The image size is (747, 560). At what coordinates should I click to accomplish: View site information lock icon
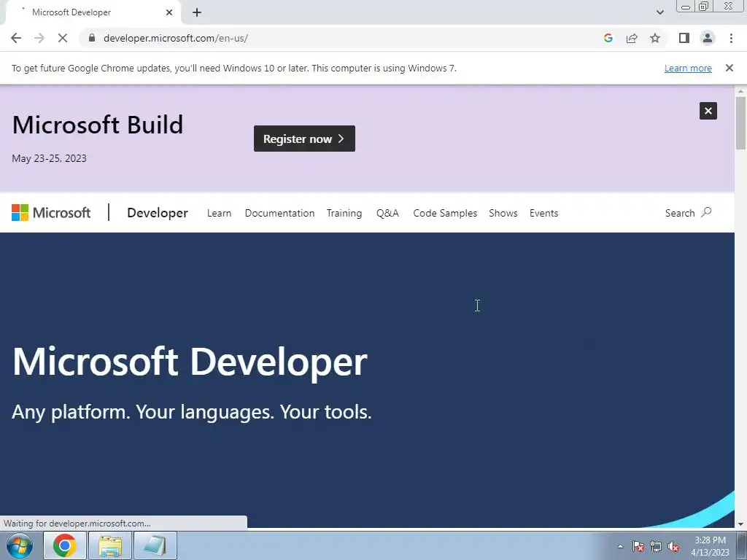92,38
